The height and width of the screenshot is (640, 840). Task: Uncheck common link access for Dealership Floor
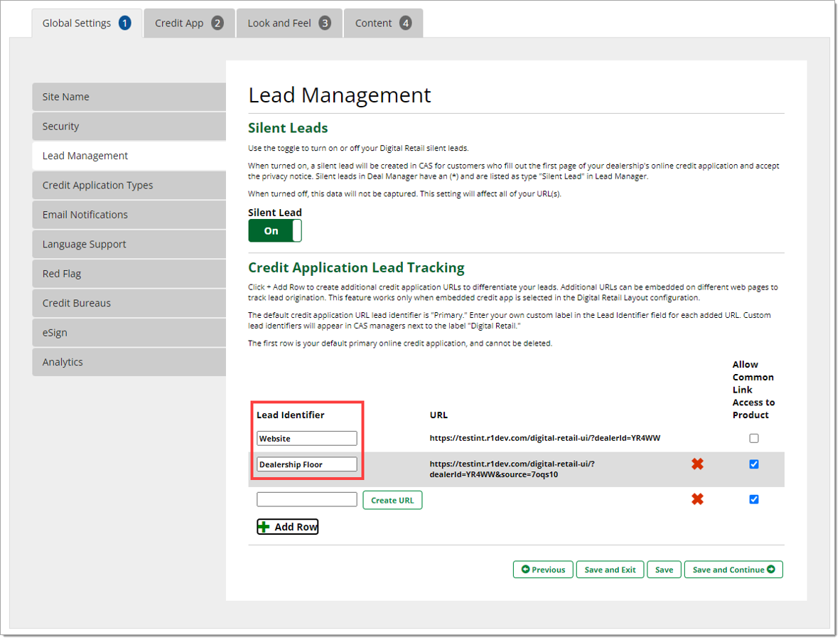[x=753, y=464]
